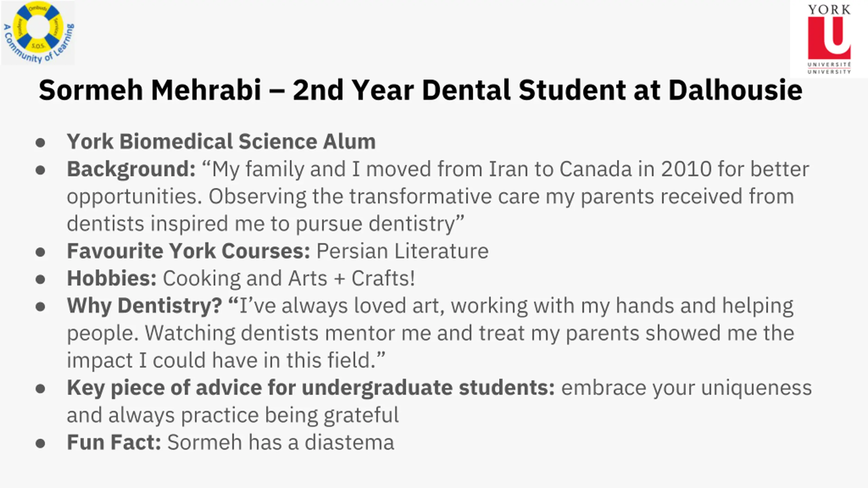Click the York University logo

click(x=829, y=39)
